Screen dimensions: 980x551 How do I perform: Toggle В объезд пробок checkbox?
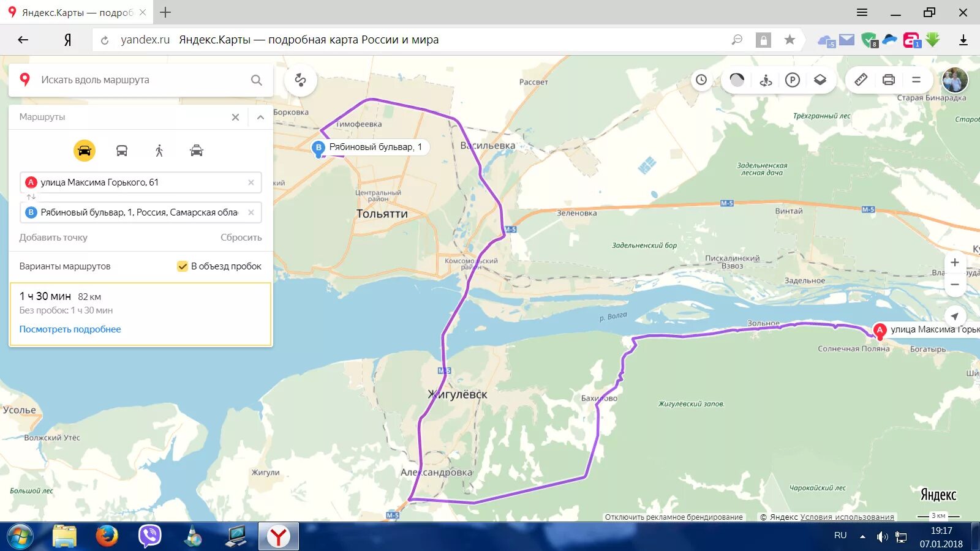(183, 266)
